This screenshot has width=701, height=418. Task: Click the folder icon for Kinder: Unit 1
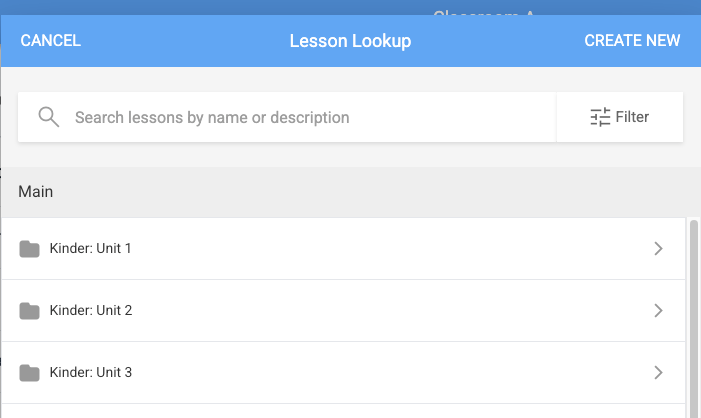tap(30, 249)
